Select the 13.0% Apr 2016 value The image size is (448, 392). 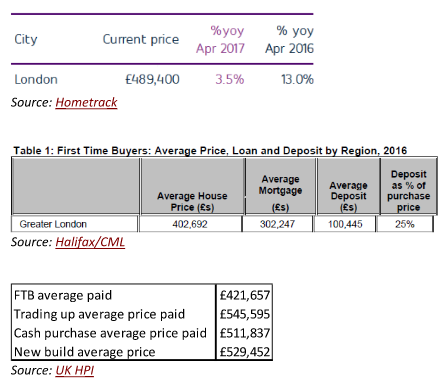[297, 79]
